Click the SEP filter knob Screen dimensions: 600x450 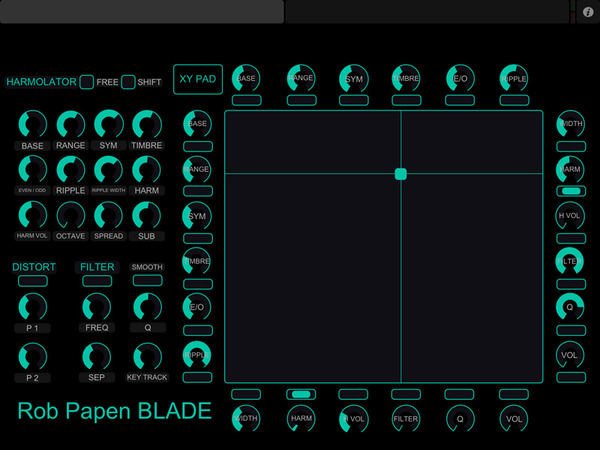point(97,357)
